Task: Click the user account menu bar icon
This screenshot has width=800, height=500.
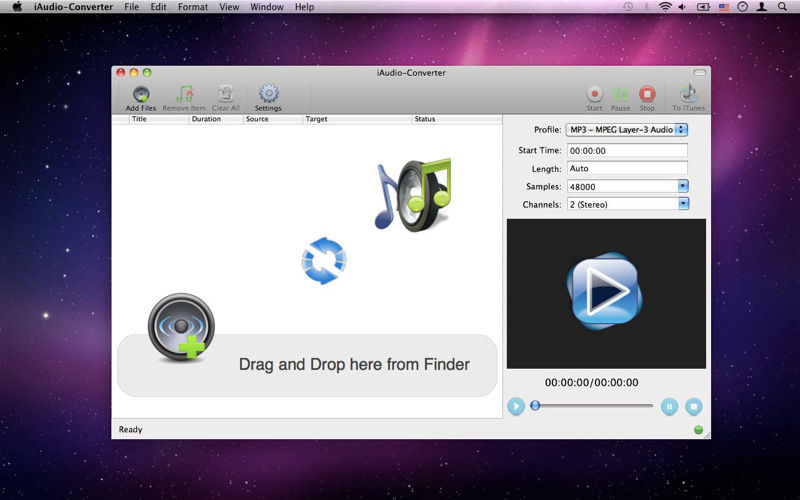Action: tap(762, 7)
